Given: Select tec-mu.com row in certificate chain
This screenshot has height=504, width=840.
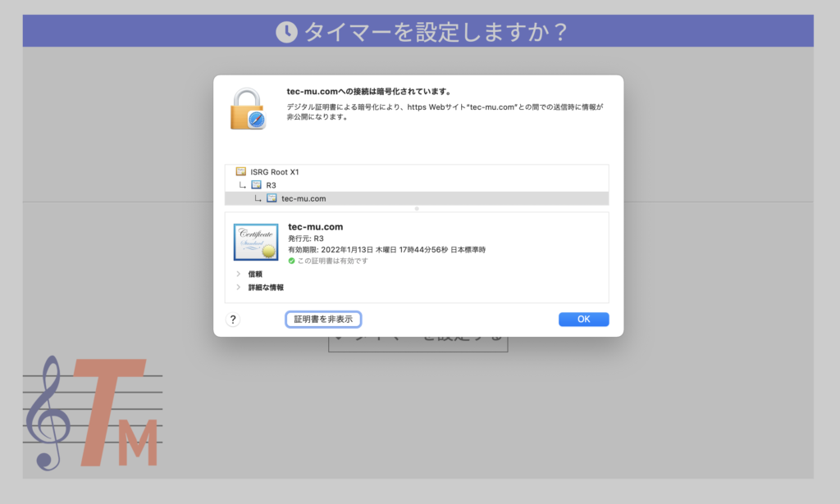Looking at the screenshot, I should [417, 198].
